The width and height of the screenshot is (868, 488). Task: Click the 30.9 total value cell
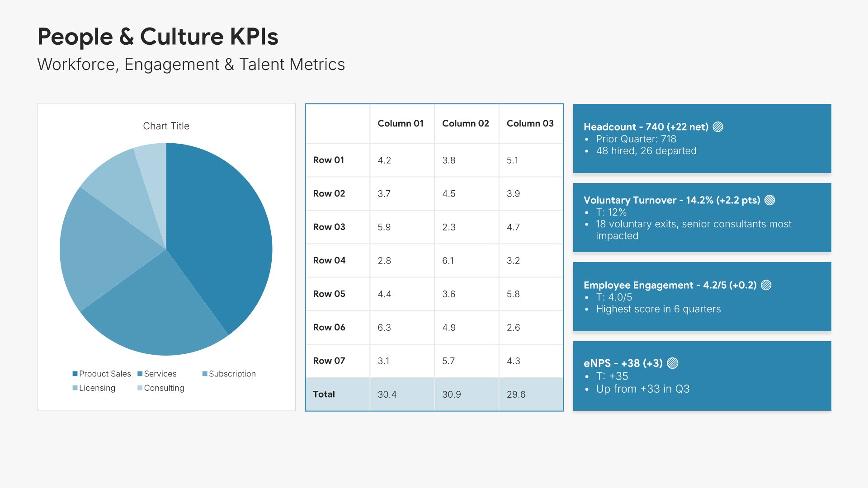pos(452,394)
